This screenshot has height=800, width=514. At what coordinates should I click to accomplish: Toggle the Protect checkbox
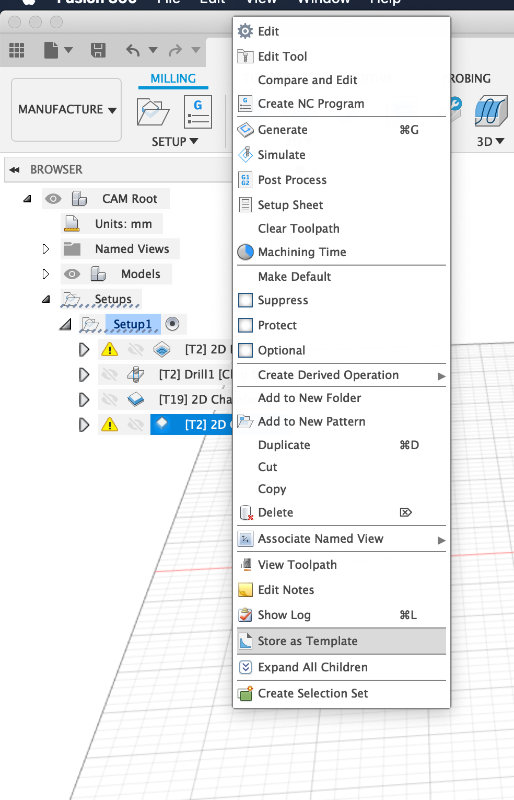(x=246, y=325)
